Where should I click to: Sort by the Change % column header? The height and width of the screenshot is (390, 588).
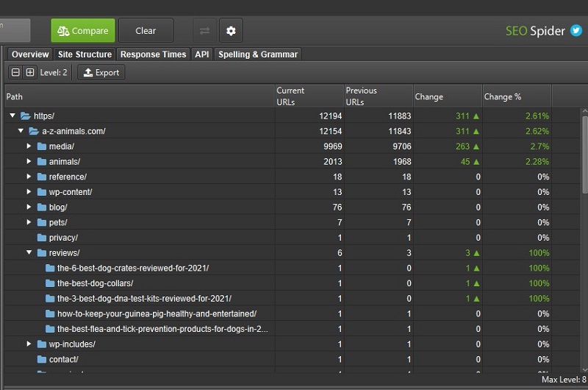coord(517,96)
